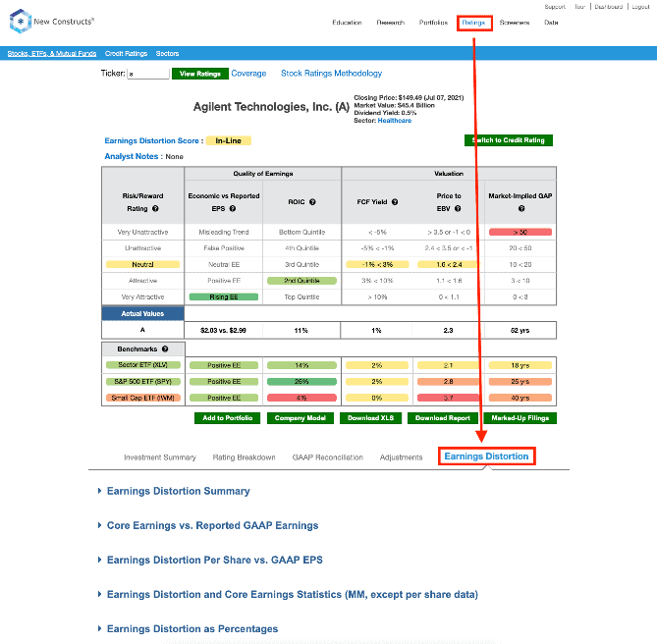Go to Sectors in blue bar
The height and width of the screenshot is (644, 657).
pos(167,54)
